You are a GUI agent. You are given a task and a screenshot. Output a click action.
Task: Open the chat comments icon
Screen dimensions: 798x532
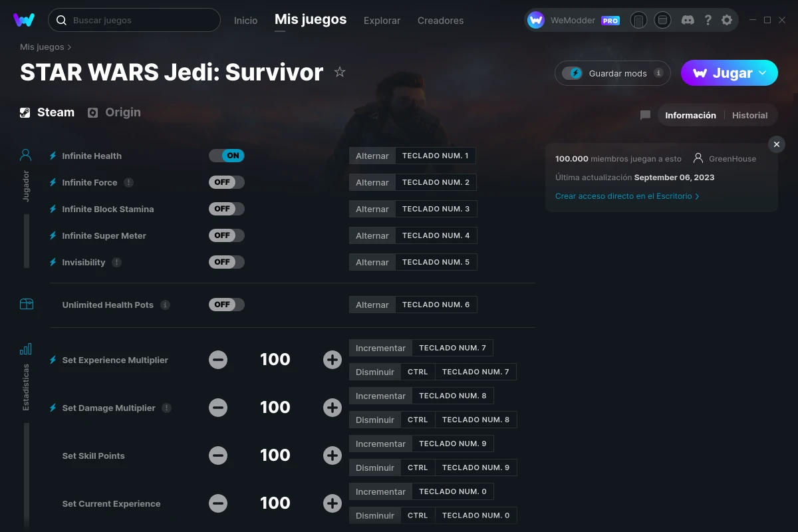(x=645, y=115)
